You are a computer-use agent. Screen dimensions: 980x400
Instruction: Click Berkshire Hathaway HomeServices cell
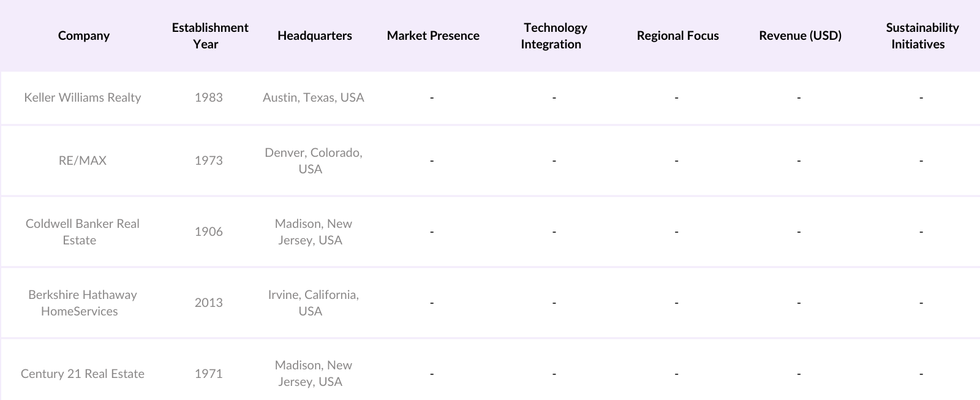pyautogui.click(x=83, y=303)
